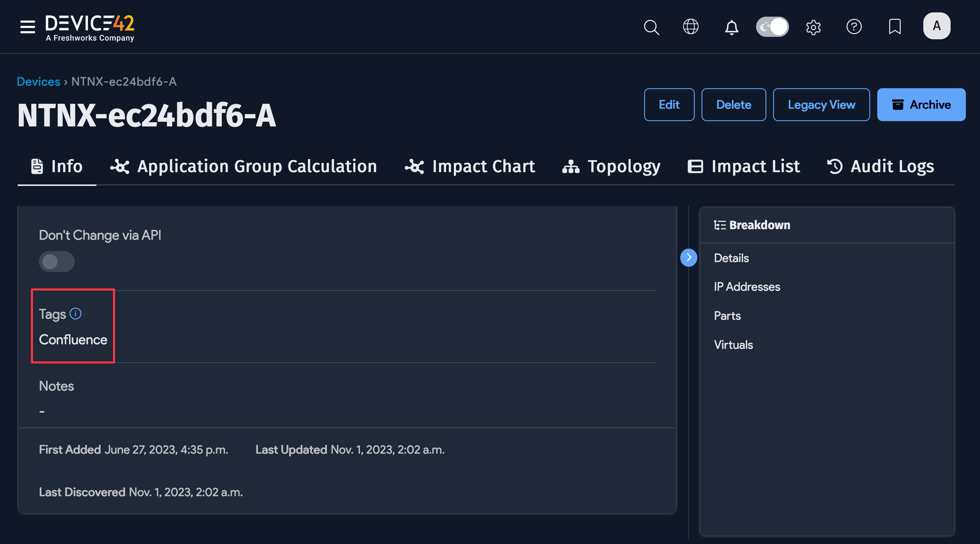Click the Tags info icon

click(76, 313)
